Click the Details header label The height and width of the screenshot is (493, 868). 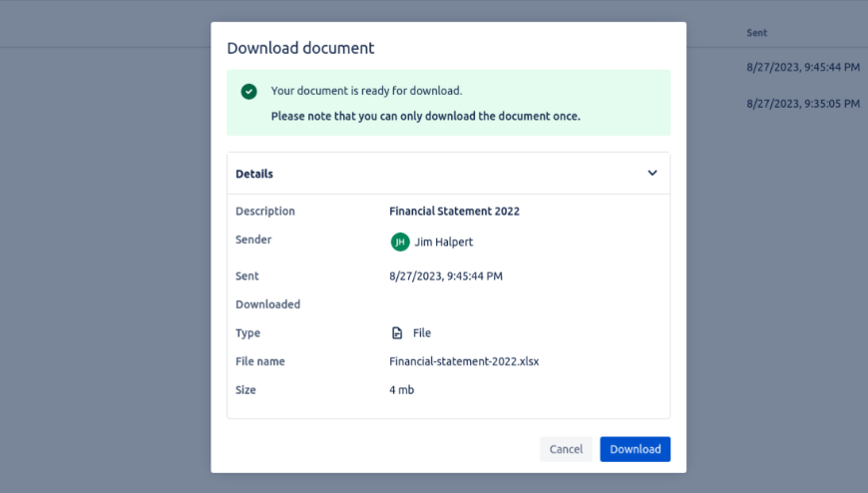(254, 174)
